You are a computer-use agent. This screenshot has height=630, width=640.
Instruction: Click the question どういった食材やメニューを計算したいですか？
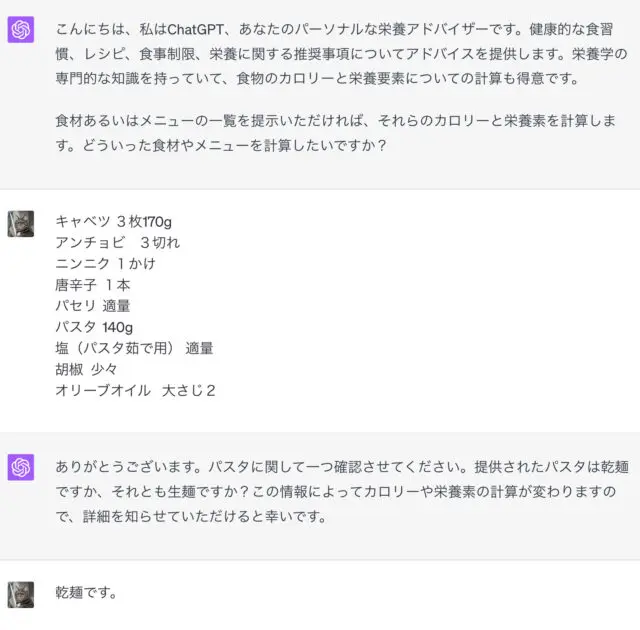235,145
